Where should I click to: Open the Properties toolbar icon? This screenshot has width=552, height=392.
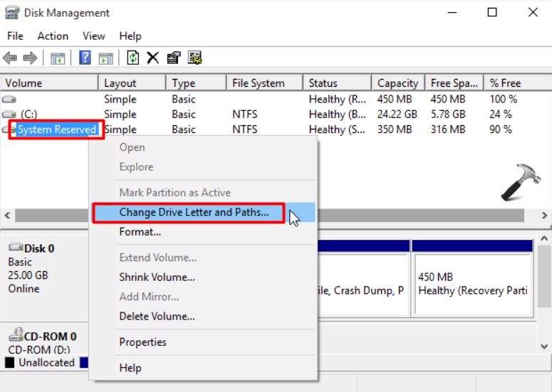click(x=174, y=58)
